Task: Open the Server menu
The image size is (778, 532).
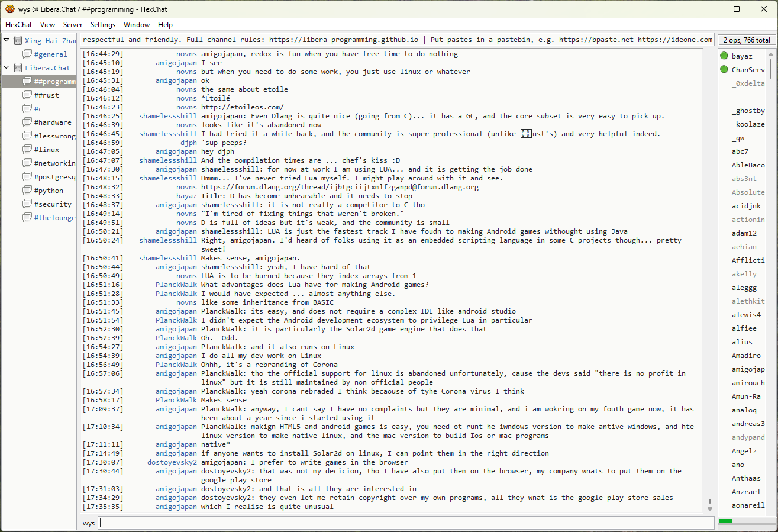Action: click(73, 25)
